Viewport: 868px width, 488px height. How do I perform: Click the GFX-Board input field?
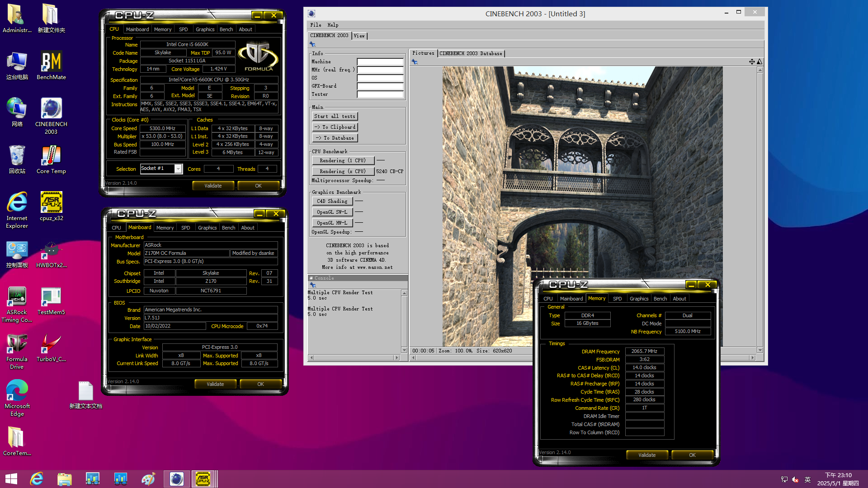(x=380, y=86)
